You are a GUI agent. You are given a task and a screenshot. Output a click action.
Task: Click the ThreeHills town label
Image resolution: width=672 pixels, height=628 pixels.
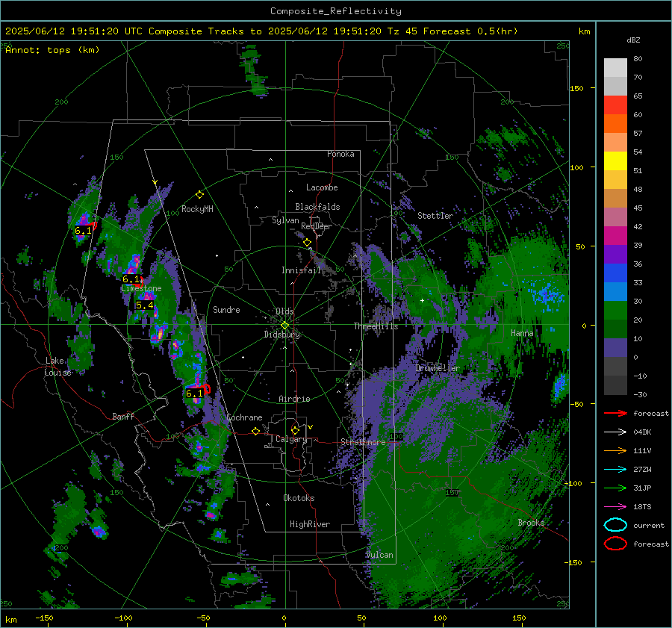[x=376, y=326]
